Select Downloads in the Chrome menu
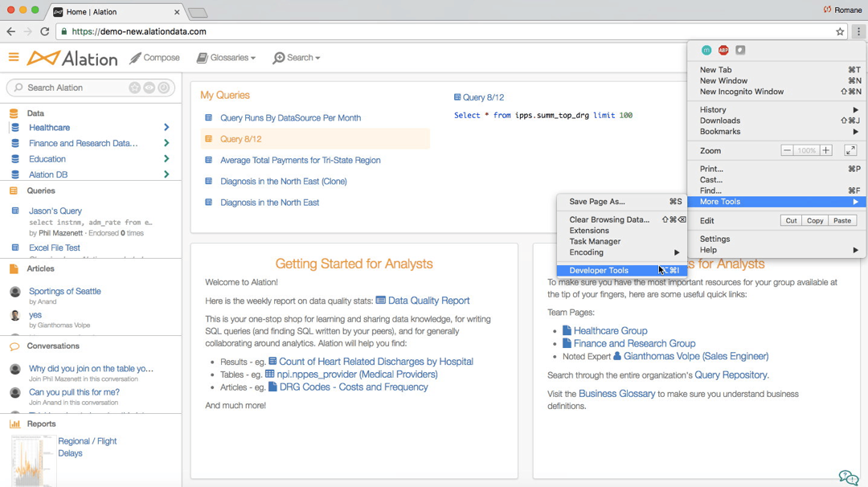The height and width of the screenshot is (487, 868). (777, 121)
